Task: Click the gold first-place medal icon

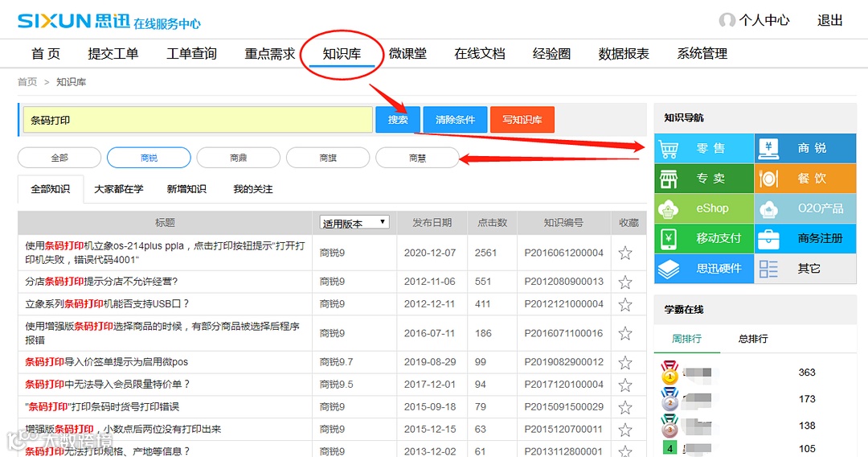Action: pos(669,373)
